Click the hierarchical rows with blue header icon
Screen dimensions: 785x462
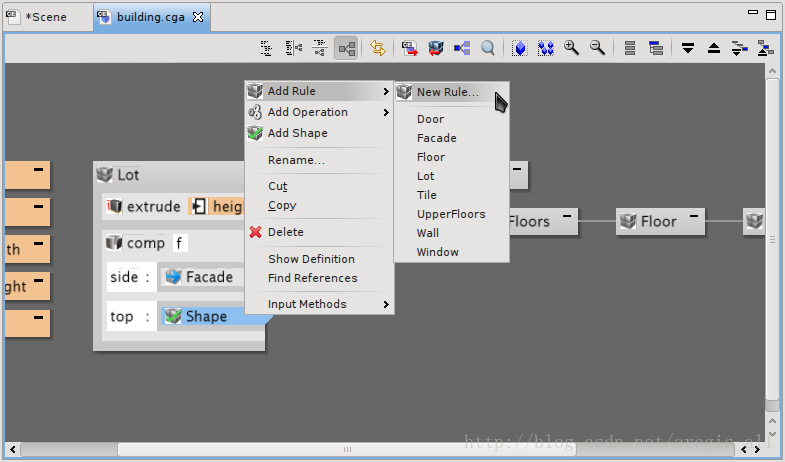tap(656, 48)
